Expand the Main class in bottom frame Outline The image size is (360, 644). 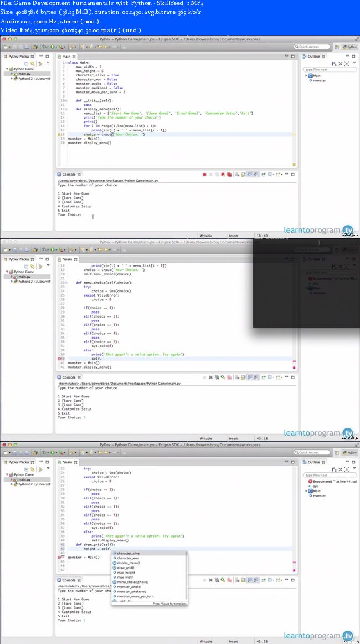coord(306,491)
